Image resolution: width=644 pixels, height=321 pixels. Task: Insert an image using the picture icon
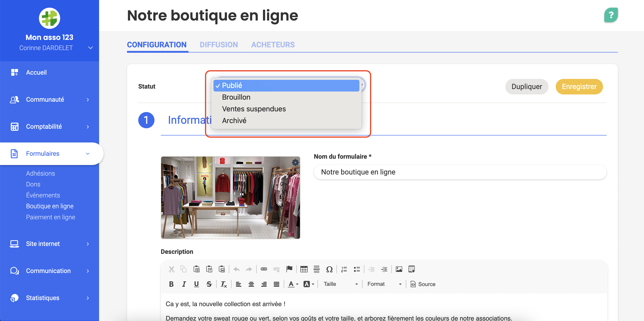coord(399,269)
